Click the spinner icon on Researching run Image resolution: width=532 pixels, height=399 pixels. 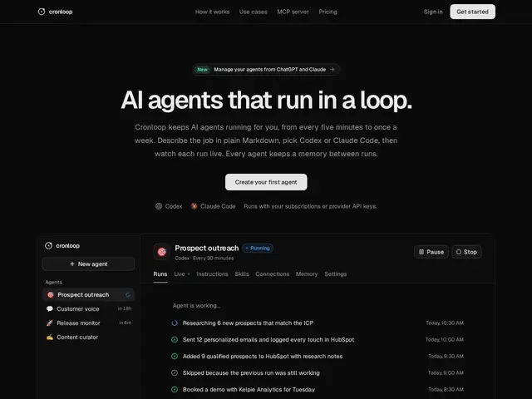[175, 323]
